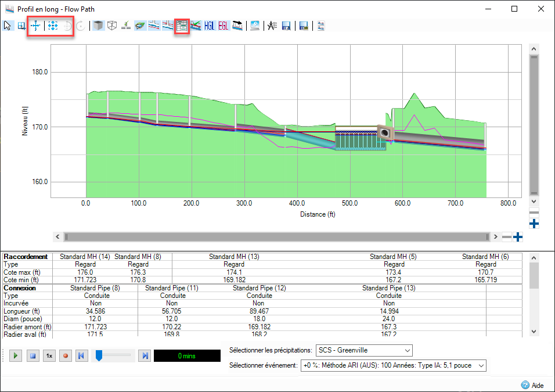Click first pipe crossing display icon

pos(154,26)
